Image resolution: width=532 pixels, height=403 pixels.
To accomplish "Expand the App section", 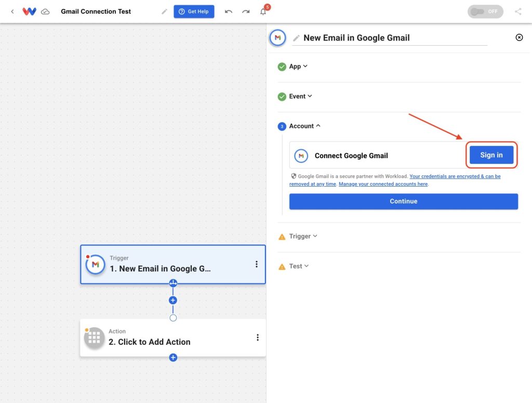I will click(298, 67).
